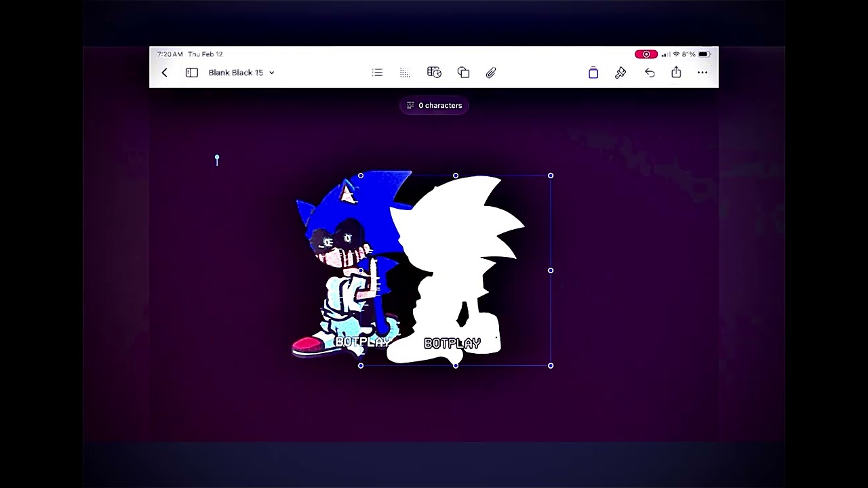Image resolution: width=868 pixels, height=488 pixels.
Task: Tap the battery status icon
Action: tap(705, 54)
